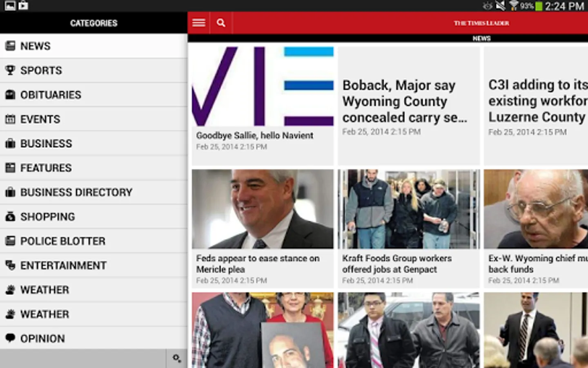Select the Sports trophy icon

pos(10,70)
